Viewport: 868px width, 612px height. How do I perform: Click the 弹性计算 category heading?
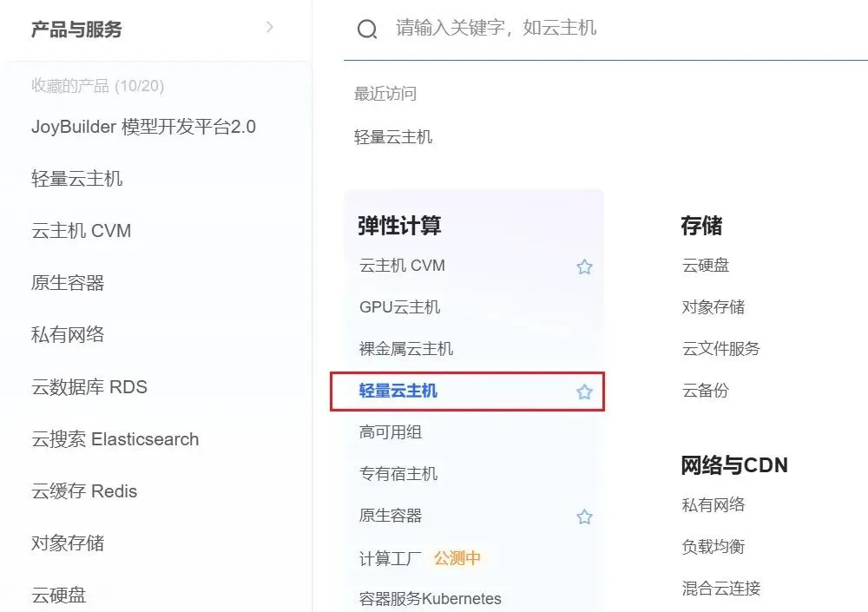tap(399, 226)
